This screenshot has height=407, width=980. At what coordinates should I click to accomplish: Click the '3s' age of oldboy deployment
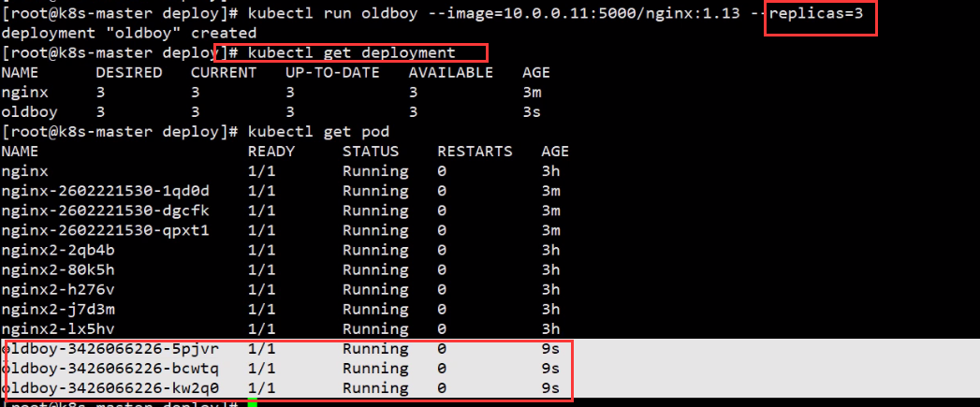(532, 112)
